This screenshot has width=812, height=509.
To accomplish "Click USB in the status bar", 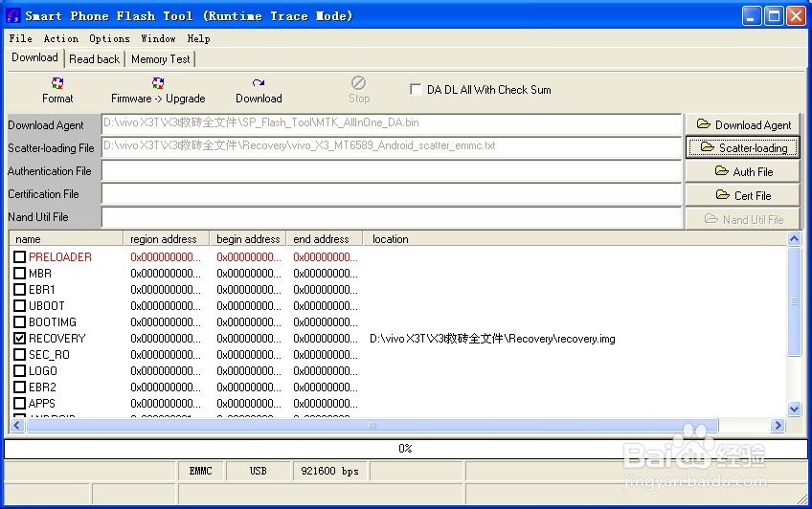I will 258,471.
